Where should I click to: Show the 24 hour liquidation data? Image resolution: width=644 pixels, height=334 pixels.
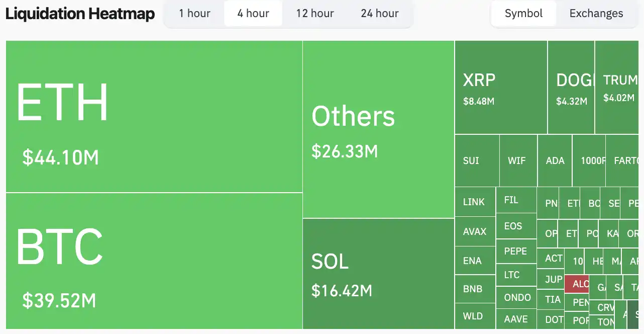coord(380,14)
